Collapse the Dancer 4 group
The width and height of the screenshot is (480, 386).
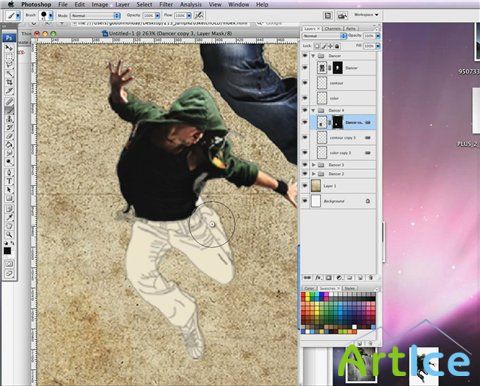click(313, 110)
